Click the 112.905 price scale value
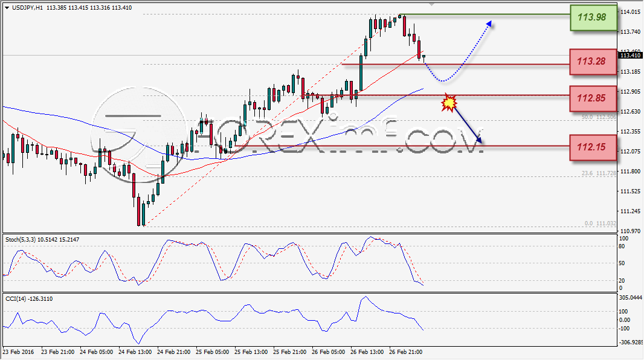 (x=631, y=92)
